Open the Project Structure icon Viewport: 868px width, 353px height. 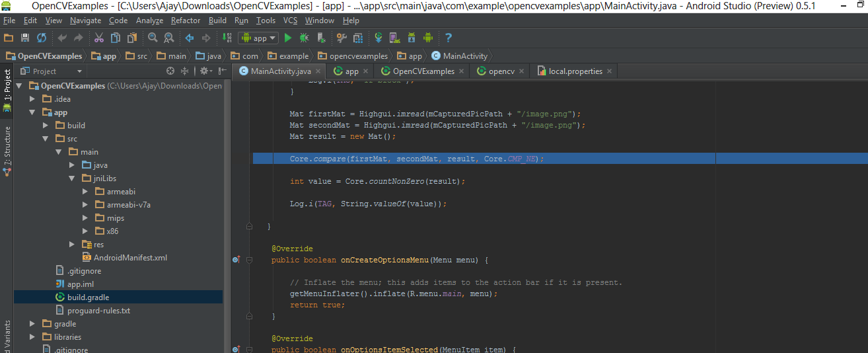(358, 38)
